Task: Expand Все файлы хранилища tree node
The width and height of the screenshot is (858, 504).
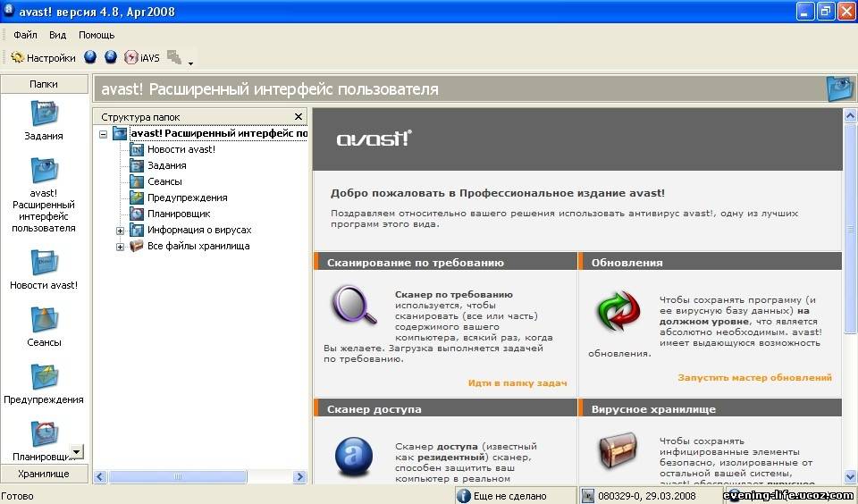Action: point(120,247)
